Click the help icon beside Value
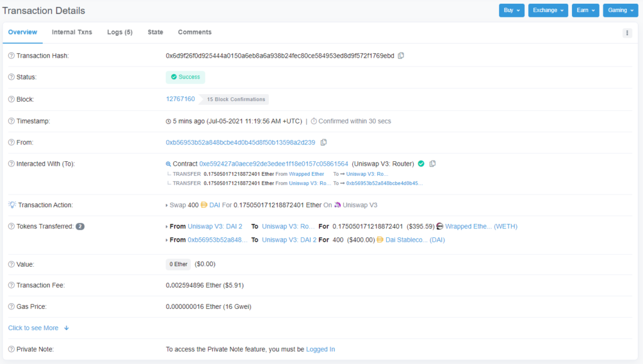Image resolution: width=643 pixels, height=364 pixels. [11, 264]
